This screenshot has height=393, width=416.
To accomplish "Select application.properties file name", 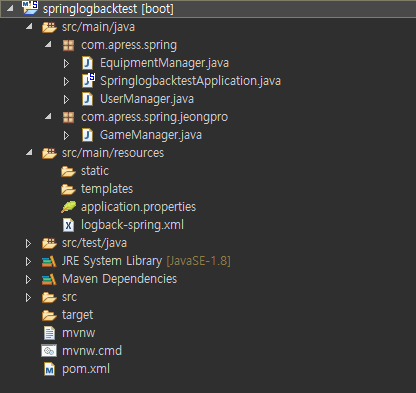I will pyautogui.click(x=138, y=207).
